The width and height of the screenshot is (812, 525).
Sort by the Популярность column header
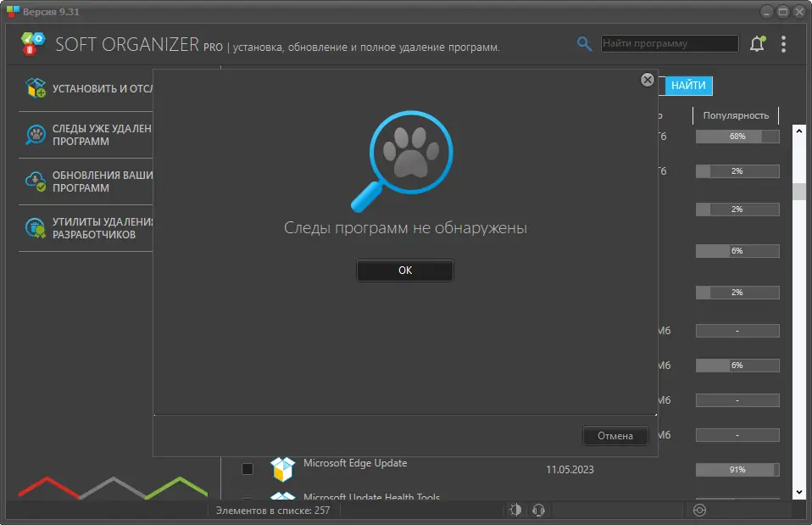(736, 115)
